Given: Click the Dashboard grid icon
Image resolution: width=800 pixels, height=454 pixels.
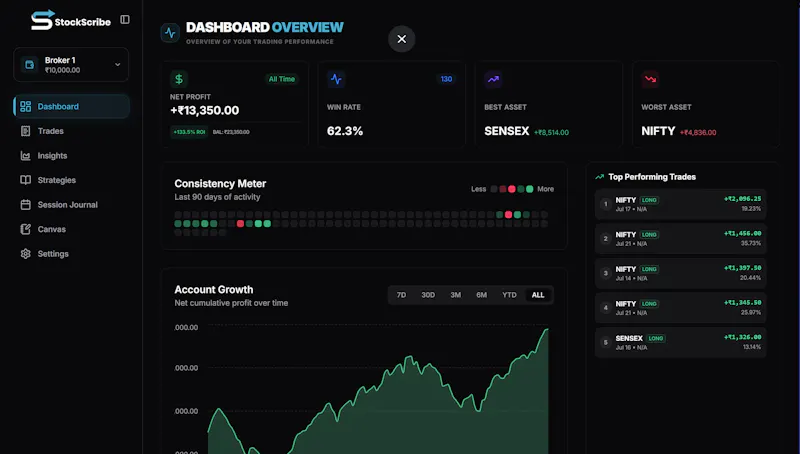Looking at the screenshot, I should click(x=26, y=106).
